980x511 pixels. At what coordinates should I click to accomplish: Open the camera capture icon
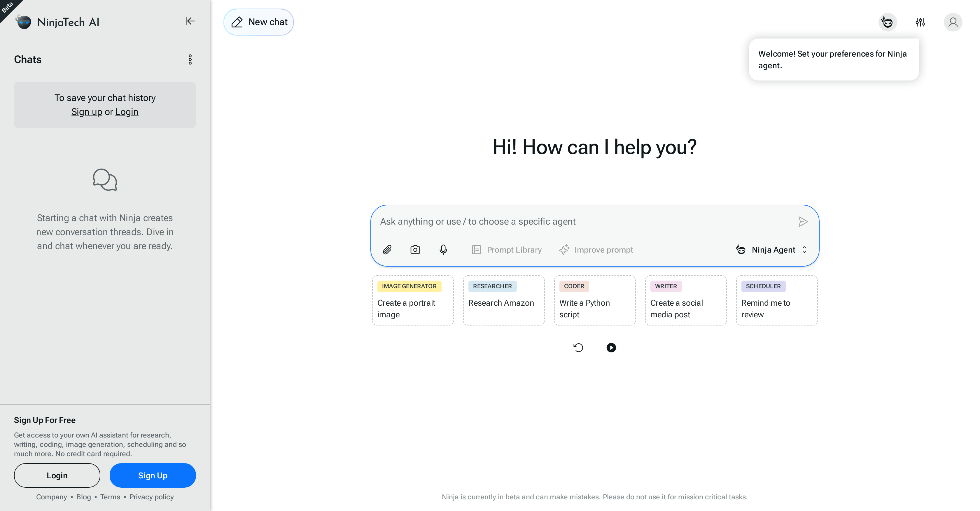click(415, 250)
